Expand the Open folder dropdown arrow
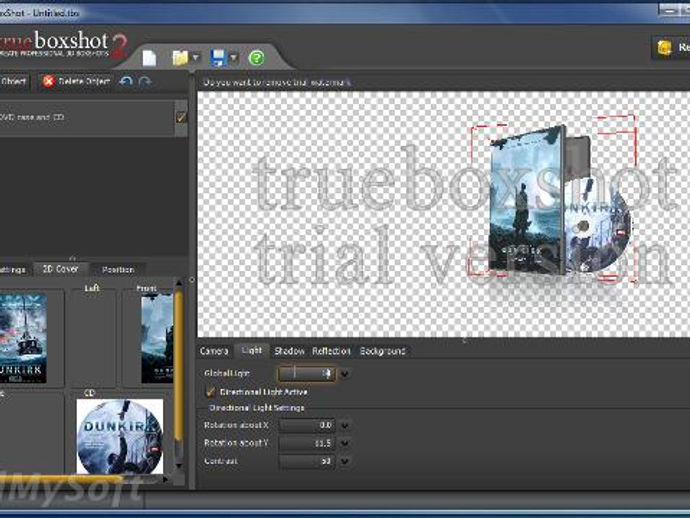 click(x=196, y=58)
